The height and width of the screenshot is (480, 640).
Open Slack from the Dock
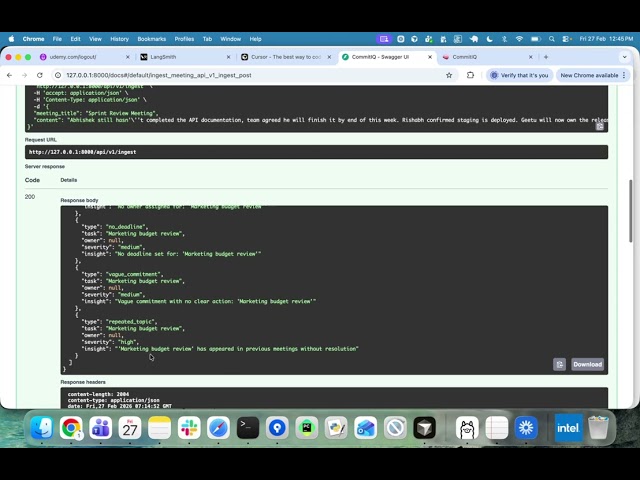pos(189,427)
